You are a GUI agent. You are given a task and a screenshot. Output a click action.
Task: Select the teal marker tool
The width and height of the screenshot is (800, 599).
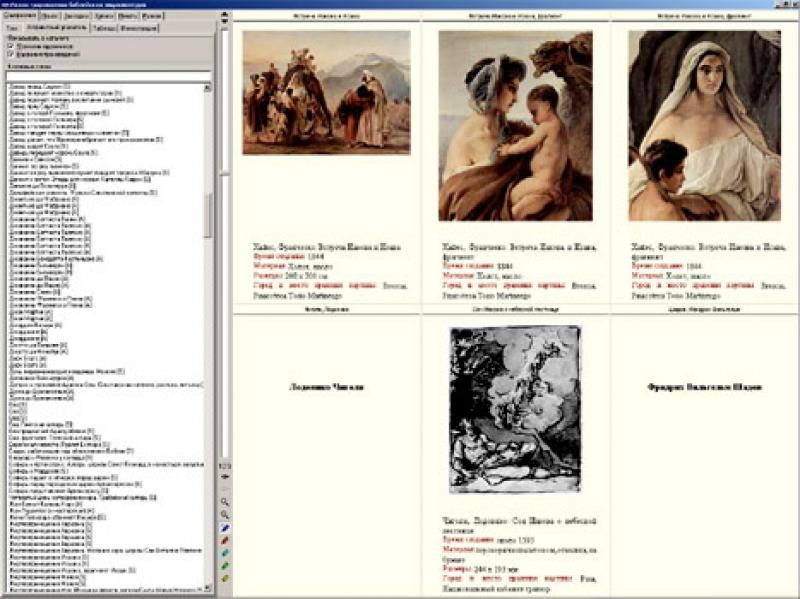(x=225, y=553)
